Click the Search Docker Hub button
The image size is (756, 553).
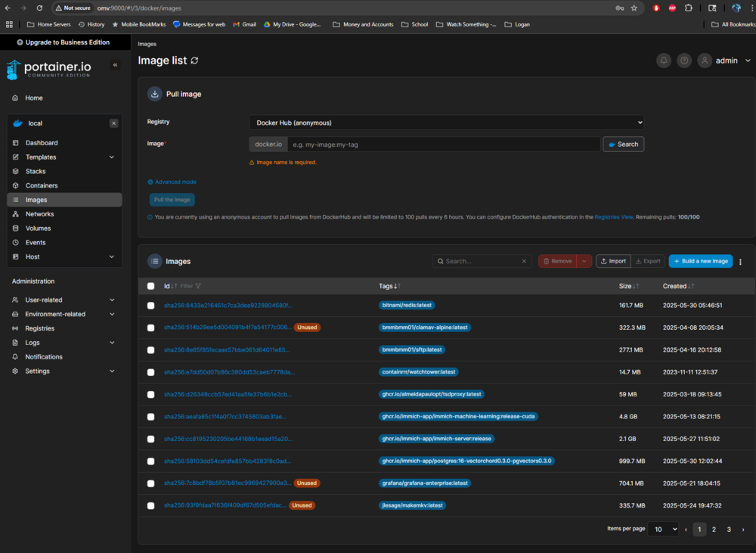(x=624, y=144)
